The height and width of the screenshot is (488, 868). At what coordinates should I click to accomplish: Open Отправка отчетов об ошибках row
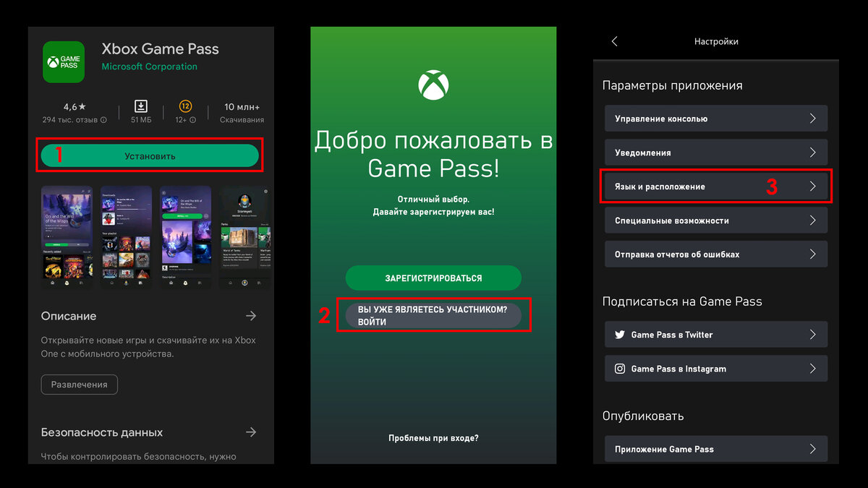(716, 254)
